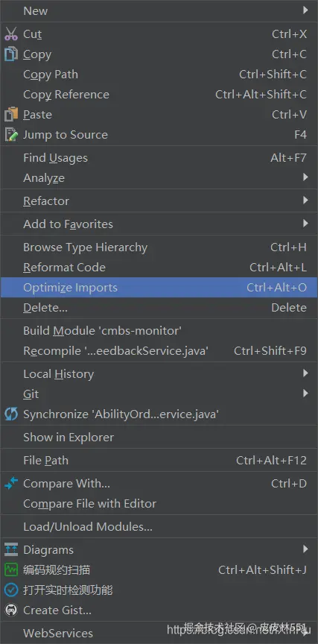This screenshot has height=644, width=318.
Task: Click the Diagrams icon
Action: coord(11,550)
